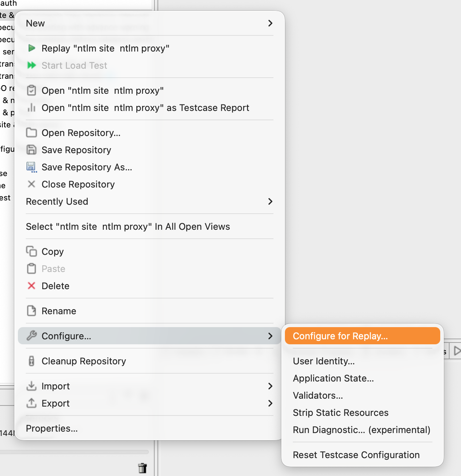Viewport: 461px width, 476px height.
Task: Choose the Open Repository... entry
Action: [149, 133]
